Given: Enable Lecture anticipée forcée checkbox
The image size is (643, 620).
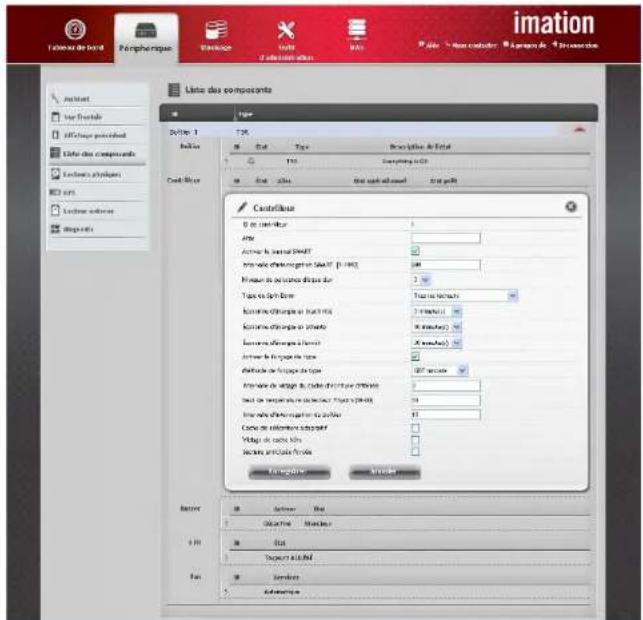Looking at the screenshot, I should 415,452.
